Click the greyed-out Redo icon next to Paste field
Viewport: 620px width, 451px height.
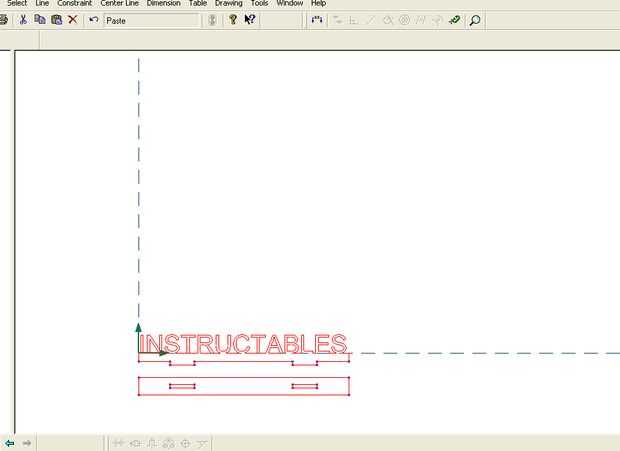click(212, 20)
